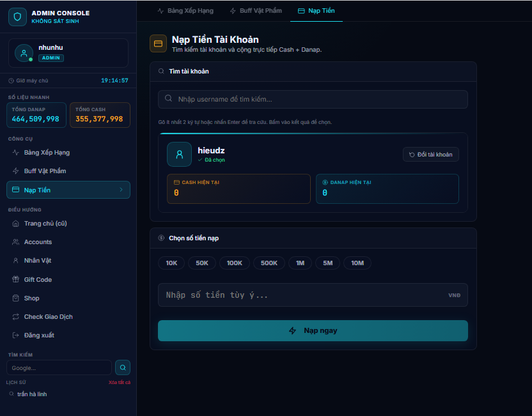This screenshot has height=416, width=532.
Task: Click the gift icon beside Gift Code
Action: (15, 279)
